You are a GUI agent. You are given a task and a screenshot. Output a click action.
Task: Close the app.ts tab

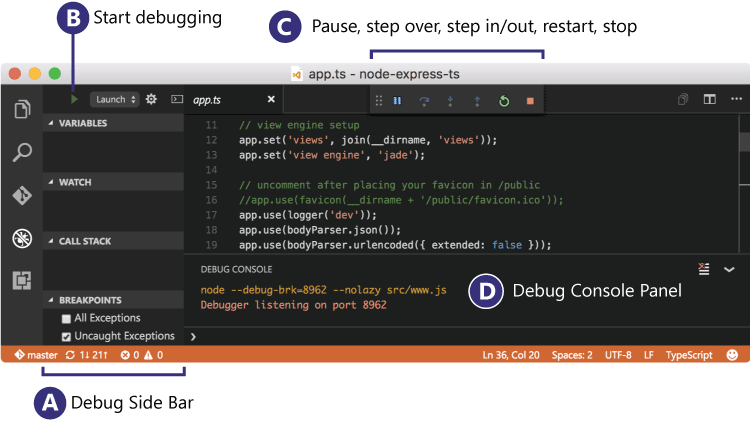271,99
